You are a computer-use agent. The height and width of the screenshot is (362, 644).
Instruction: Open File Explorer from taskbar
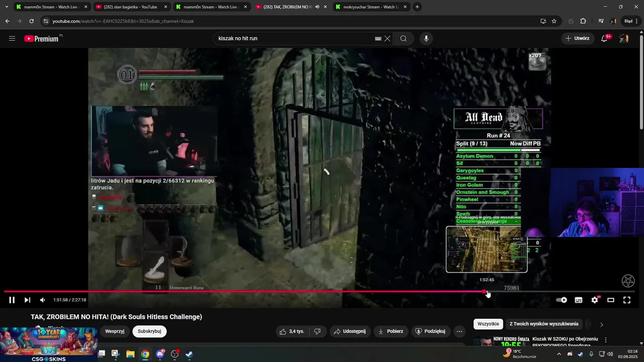click(130, 354)
